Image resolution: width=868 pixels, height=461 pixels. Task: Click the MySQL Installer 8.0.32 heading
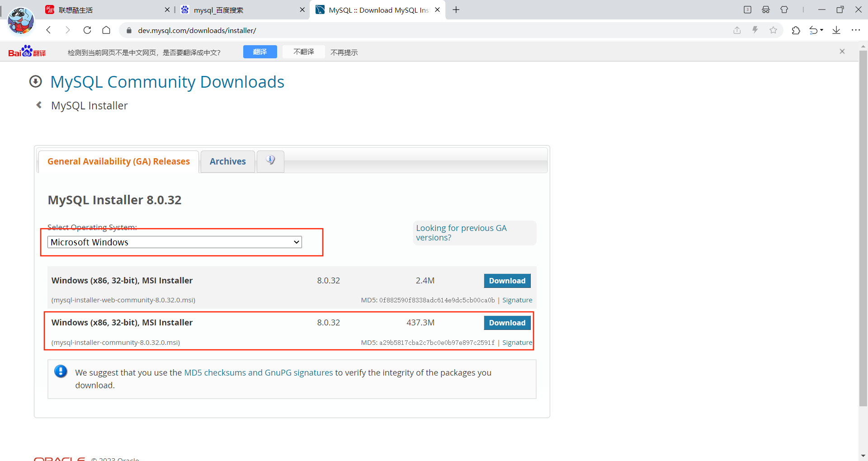click(x=114, y=200)
